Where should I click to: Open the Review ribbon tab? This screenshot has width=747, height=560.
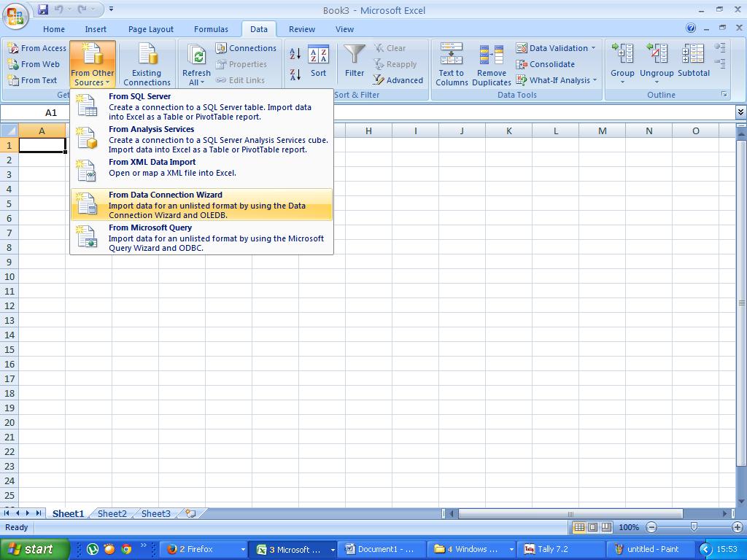[x=301, y=29]
